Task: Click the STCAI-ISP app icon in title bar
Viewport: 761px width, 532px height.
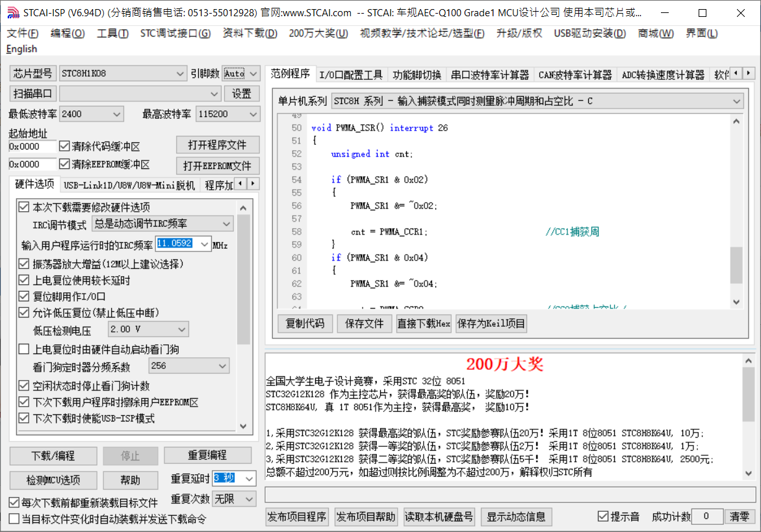Action: tap(13, 12)
